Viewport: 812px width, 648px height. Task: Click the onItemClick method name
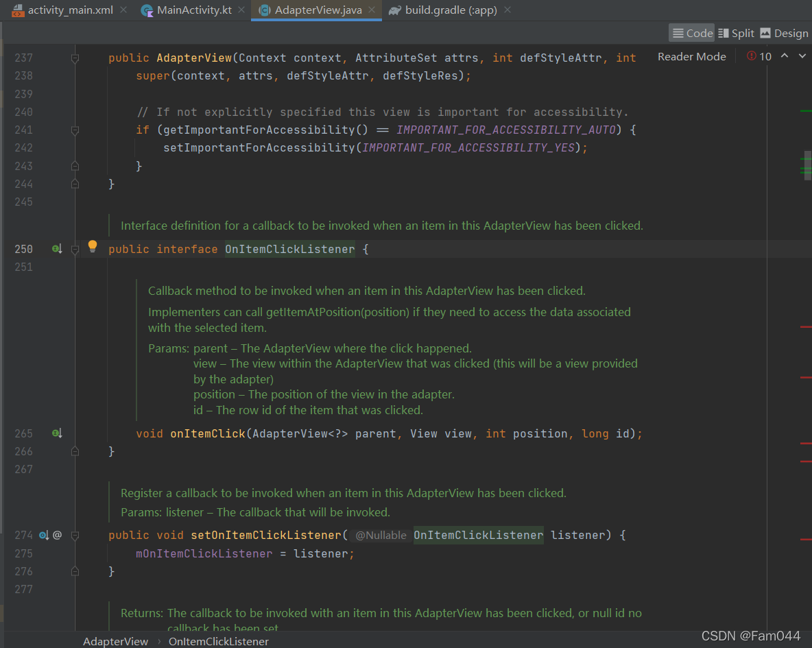coord(208,433)
